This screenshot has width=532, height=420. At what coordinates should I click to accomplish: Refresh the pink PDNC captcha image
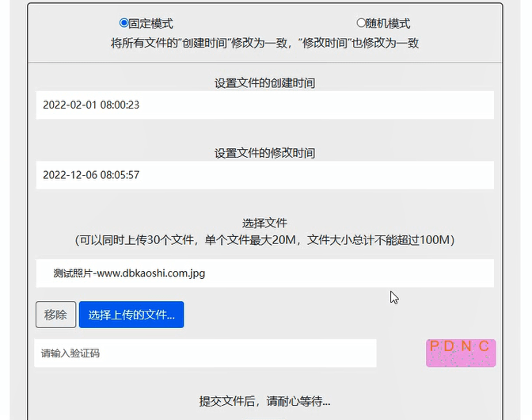[461, 353]
